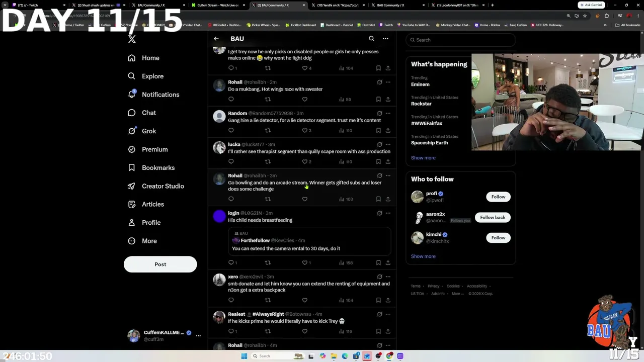Repost Random's lie detector post

[268, 131]
